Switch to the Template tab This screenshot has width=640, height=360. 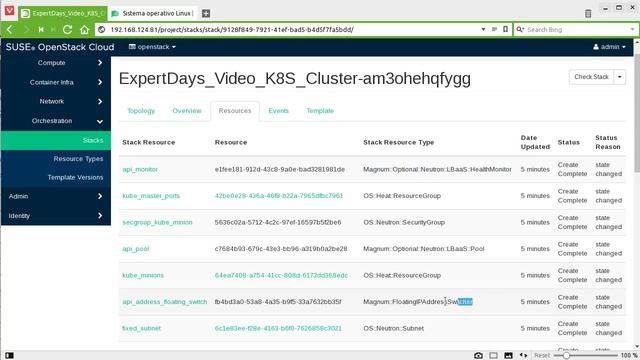pyautogui.click(x=320, y=111)
